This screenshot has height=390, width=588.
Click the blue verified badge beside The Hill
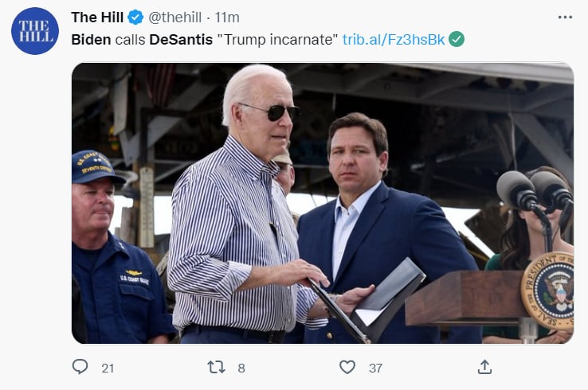point(135,18)
